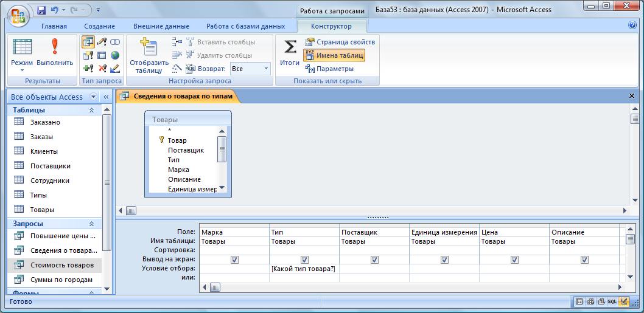Open the expression Builder wand icon
Viewport: 644px width, 313px height.
click(x=177, y=68)
